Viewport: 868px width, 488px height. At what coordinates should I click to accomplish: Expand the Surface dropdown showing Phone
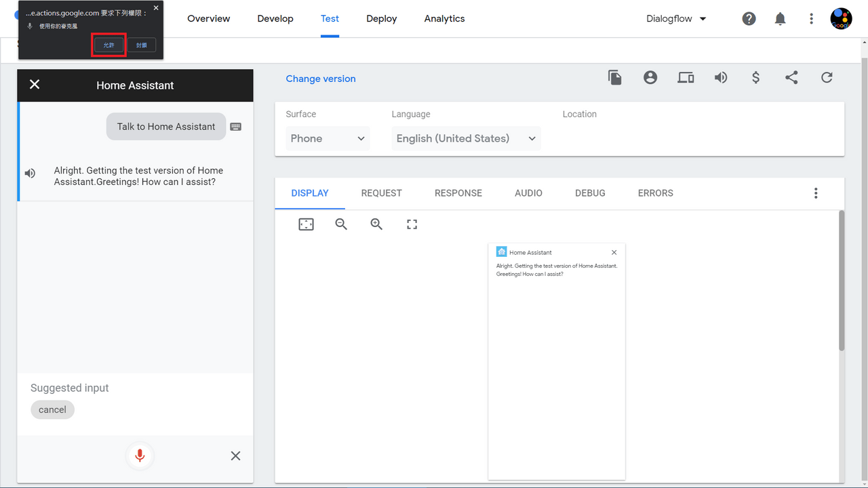(328, 138)
